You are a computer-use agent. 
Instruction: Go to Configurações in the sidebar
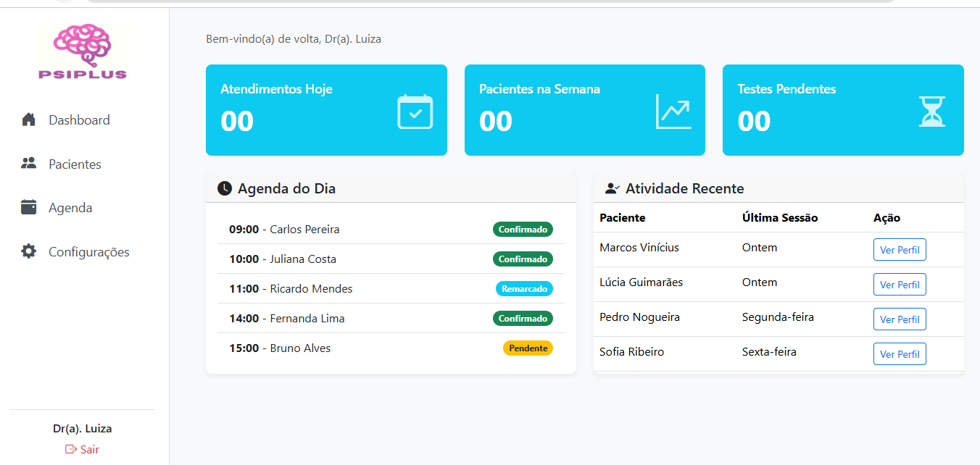point(88,252)
